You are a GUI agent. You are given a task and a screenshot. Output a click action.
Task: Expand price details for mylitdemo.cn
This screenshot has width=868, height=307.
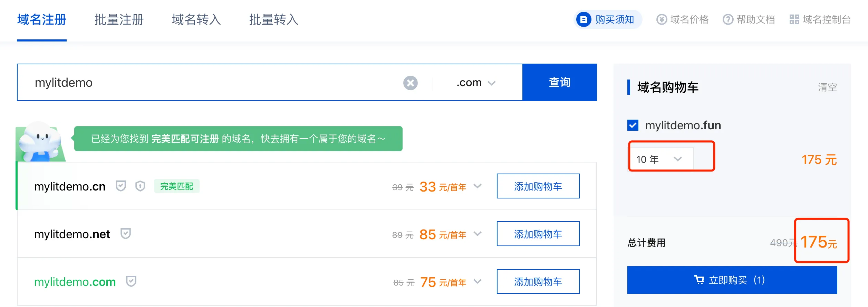(478, 186)
